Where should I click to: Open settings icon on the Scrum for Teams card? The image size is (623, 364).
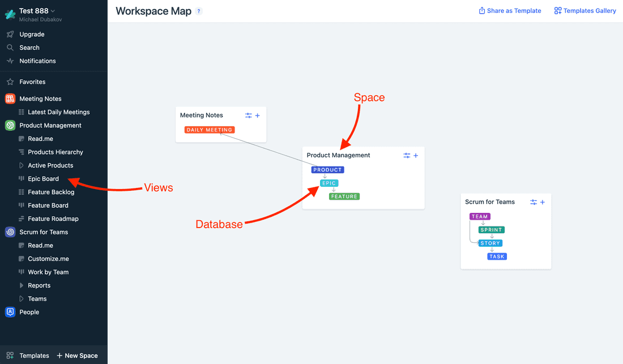[533, 202]
